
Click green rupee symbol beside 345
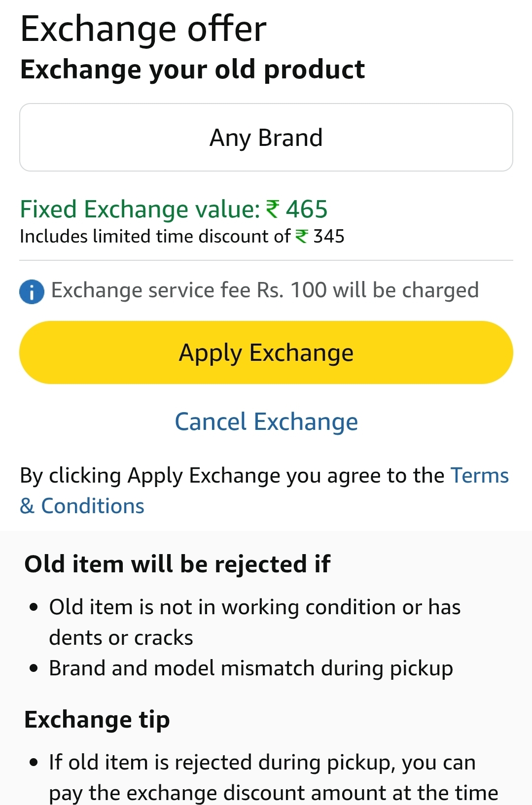301,237
